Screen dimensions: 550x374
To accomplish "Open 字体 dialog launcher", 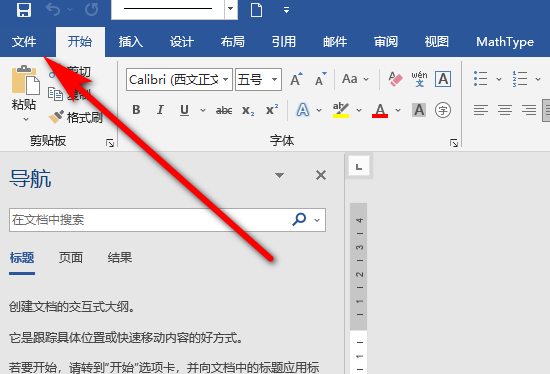I will pos(454,143).
